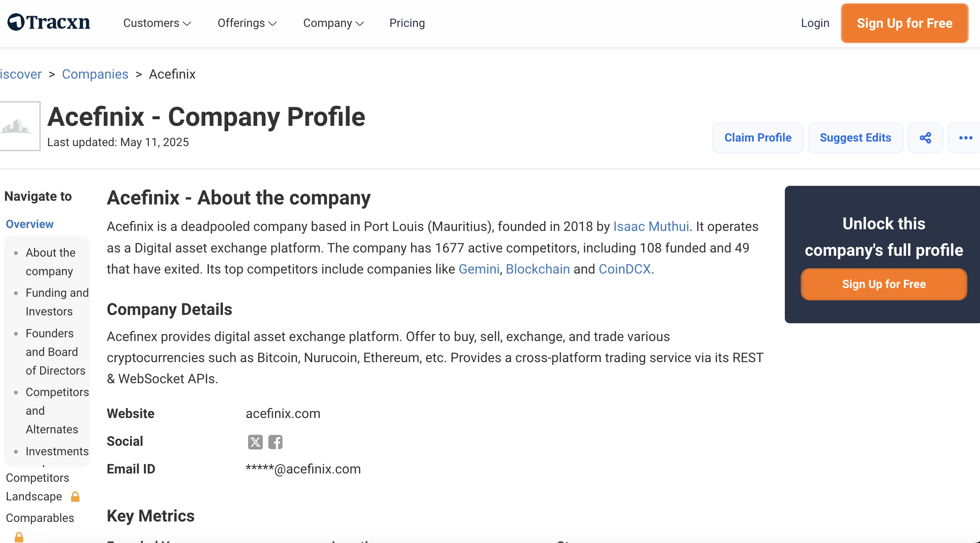Expand the Offerings dropdown menu
980x543 pixels.
(x=247, y=23)
